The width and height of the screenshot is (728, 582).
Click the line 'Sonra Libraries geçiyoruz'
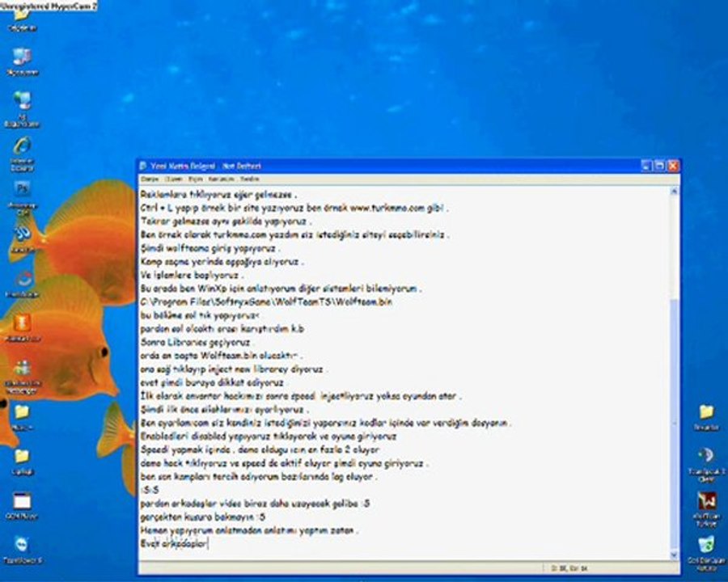pyautogui.click(x=197, y=343)
